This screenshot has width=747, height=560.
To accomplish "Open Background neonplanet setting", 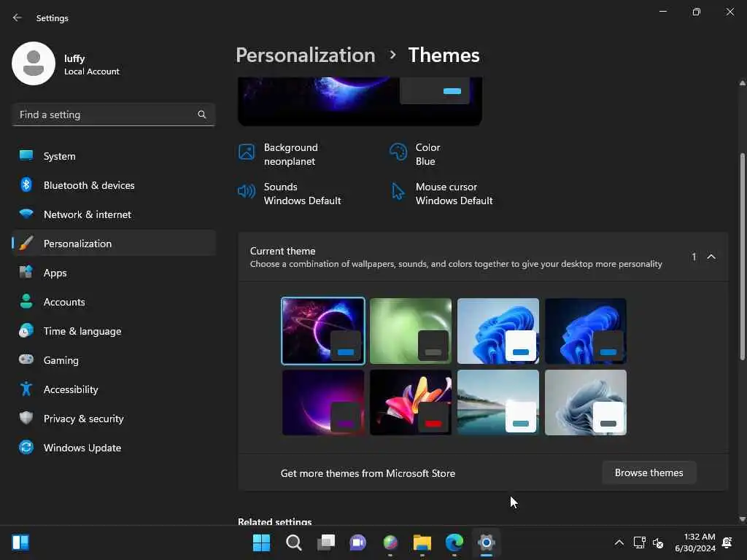I will point(278,155).
